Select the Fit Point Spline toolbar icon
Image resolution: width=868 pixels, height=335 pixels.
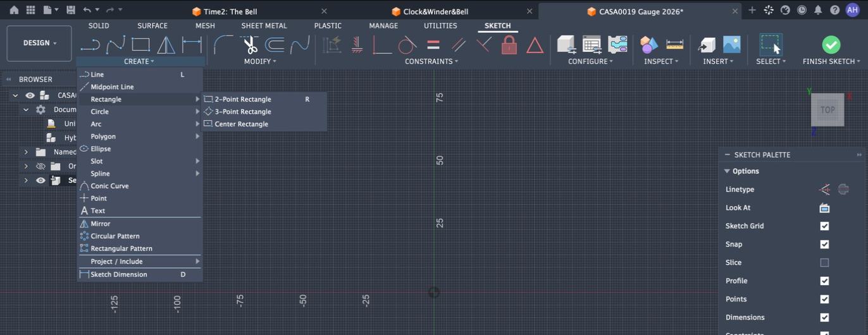116,44
